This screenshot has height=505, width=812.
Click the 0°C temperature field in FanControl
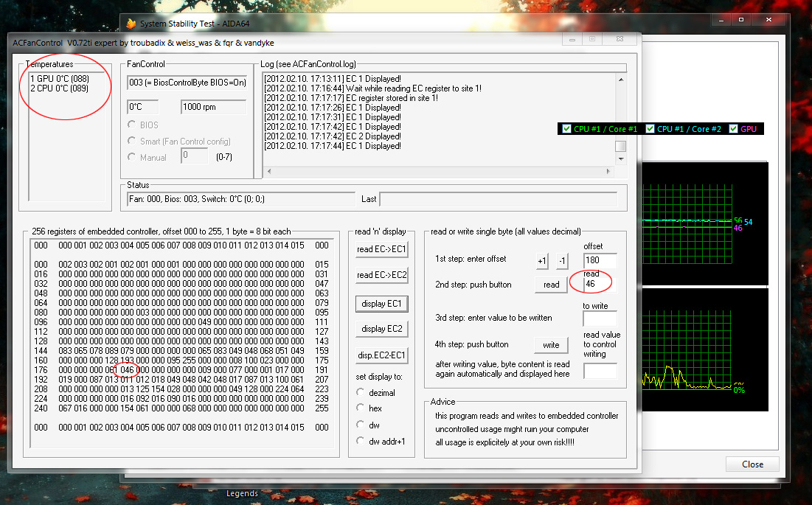click(x=142, y=107)
